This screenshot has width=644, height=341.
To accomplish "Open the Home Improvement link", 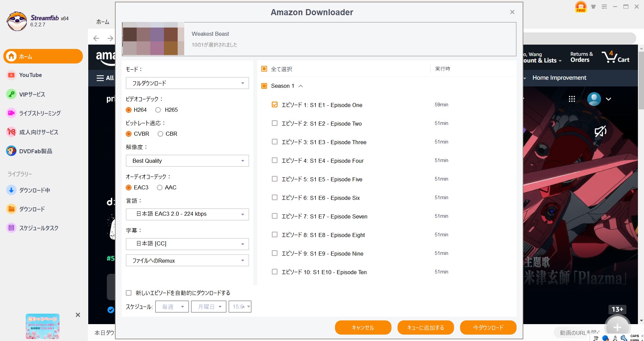I will (x=559, y=78).
